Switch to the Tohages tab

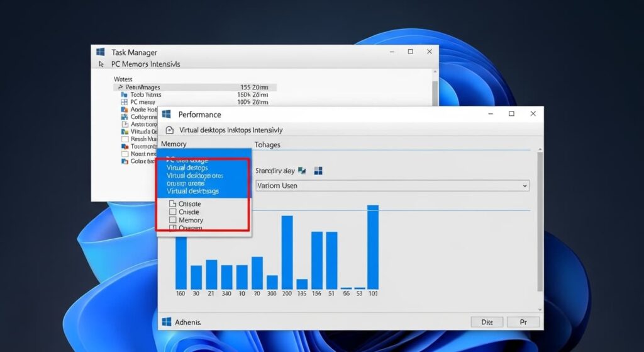(x=268, y=144)
